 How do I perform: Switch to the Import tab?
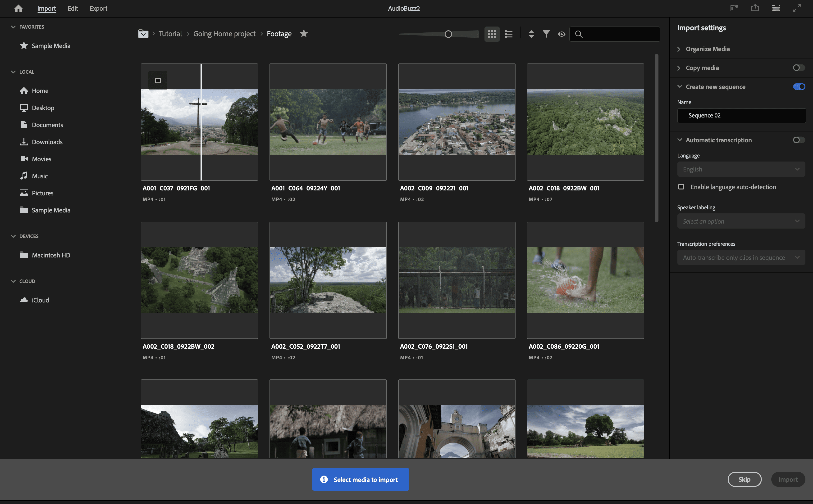pyautogui.click(x=46, y=8)
